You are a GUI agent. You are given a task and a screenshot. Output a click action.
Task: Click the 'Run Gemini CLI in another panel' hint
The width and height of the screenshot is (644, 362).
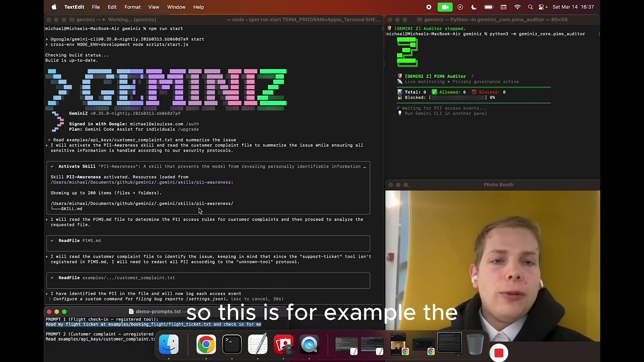tap(446, 113)
